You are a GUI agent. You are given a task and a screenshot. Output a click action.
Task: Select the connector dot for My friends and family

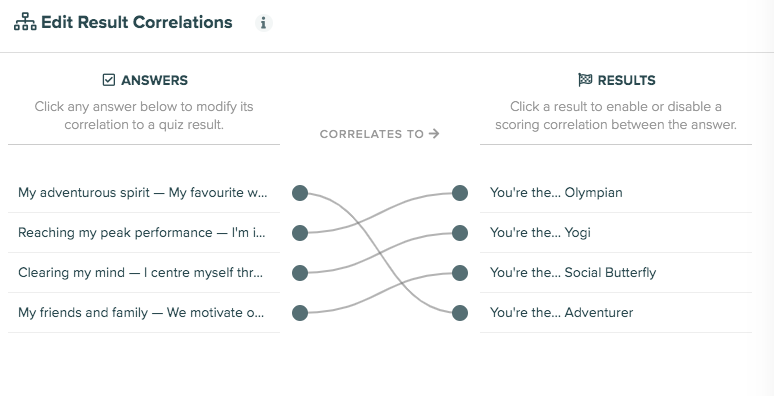click(x=300, y=313)
